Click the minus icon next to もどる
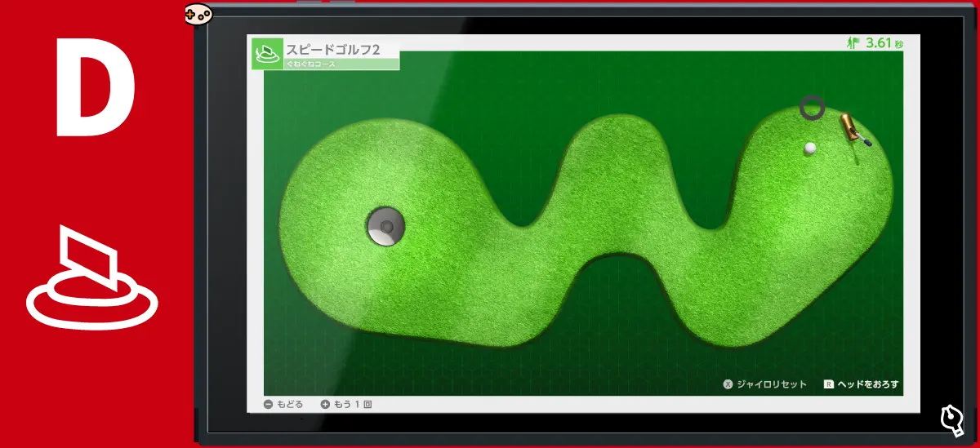This screenshot has height=448, width=980. click(268, 404)
